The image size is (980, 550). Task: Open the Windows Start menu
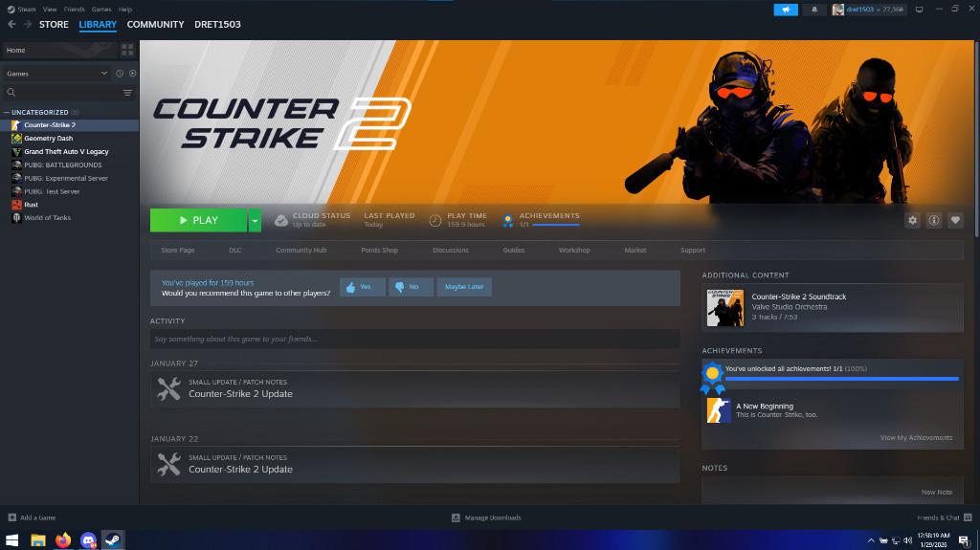pyautogui.click(x=11, y=540)
